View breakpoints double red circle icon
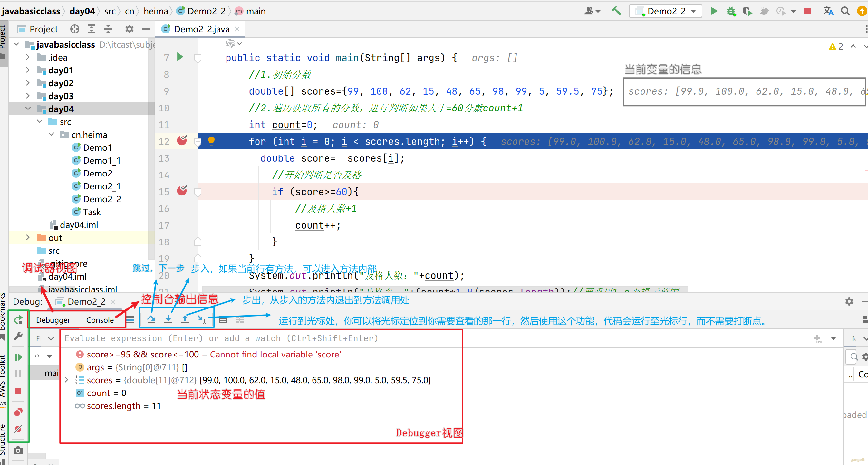 coord(18,412)
